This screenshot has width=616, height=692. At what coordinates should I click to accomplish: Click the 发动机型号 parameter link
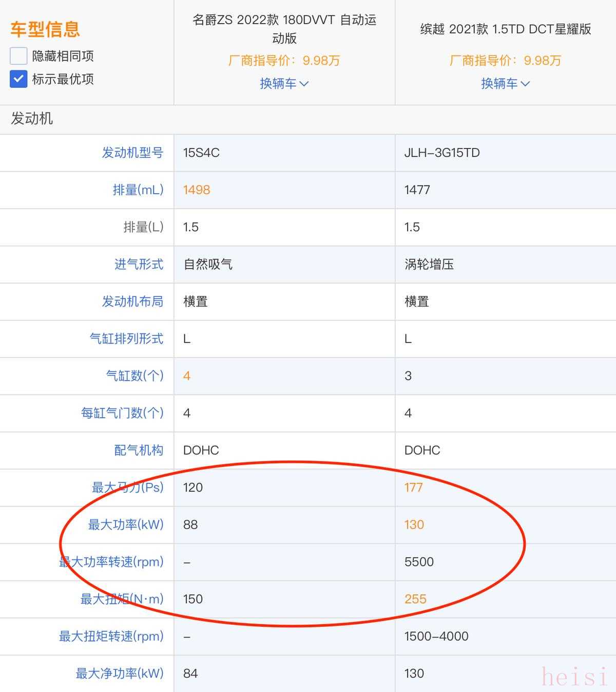(x=132, y=153)
